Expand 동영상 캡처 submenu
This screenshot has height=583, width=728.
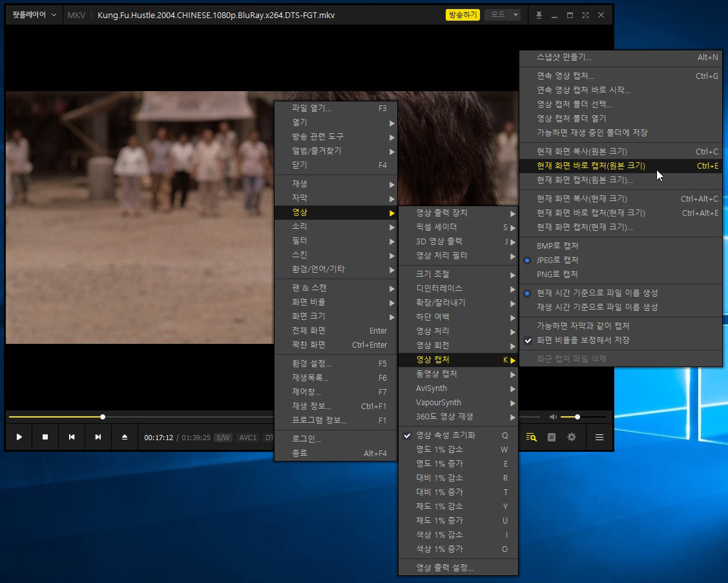pyautogui.click(x=458, y=374)
